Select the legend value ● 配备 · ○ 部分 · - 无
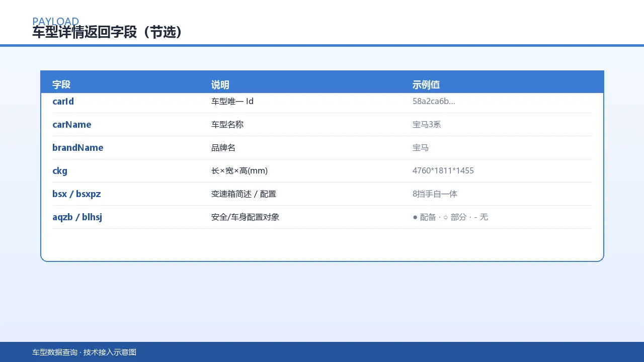Screen dimensions: 644x362 pos(450,217)
